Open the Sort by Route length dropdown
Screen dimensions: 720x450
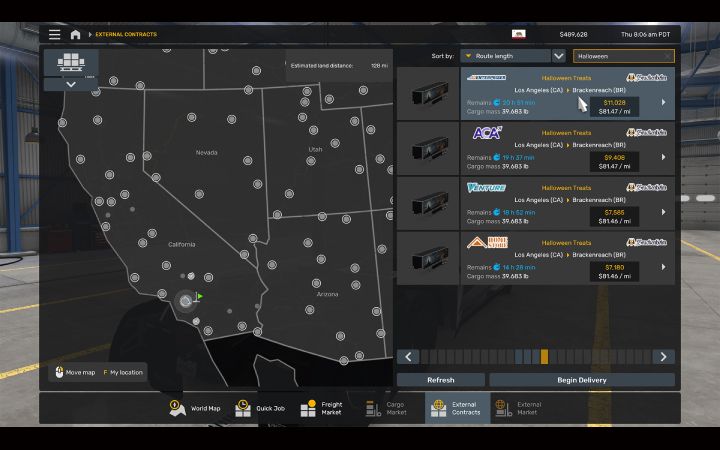click(x=505, y=56)
